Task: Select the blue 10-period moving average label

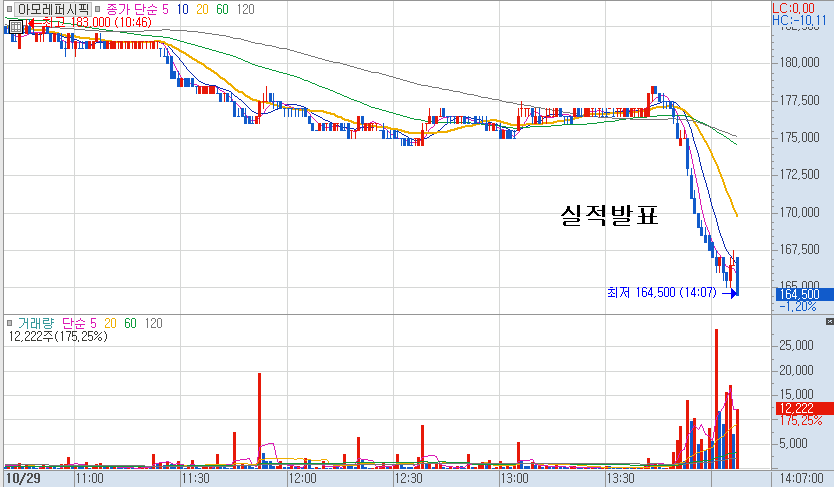Action: pos(182,9)
